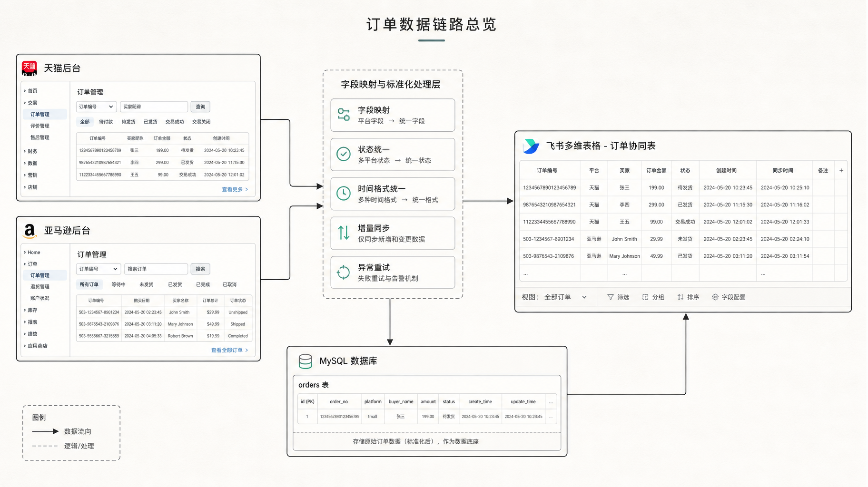Screen dimensions: 868x487
Task: Click the 时间格式统一 clock icon
Action: pos(344,194)
